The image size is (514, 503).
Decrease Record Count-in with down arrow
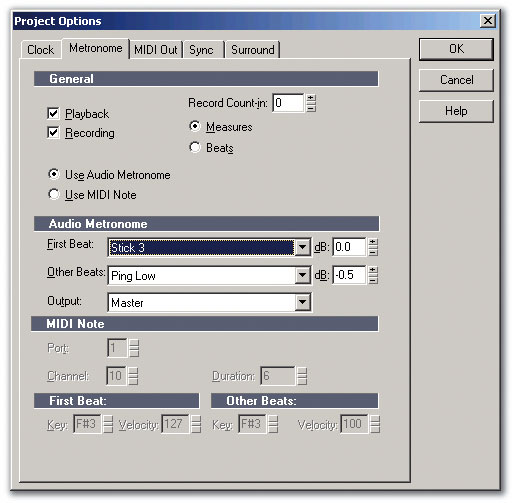point(311,107)
